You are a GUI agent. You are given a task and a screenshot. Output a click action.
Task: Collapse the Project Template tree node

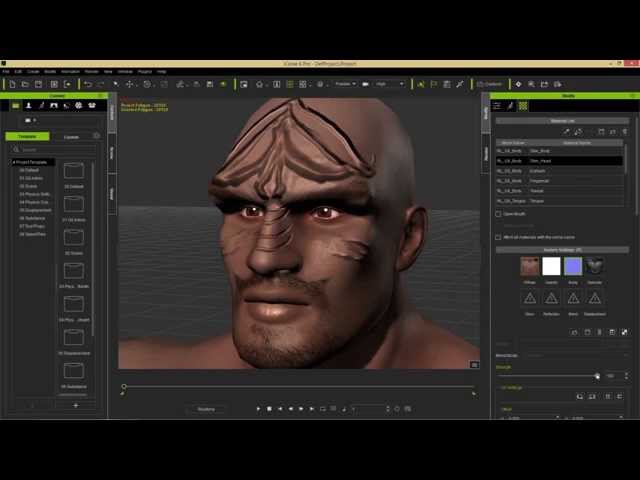pyautogui.click(x=13, y=162)
